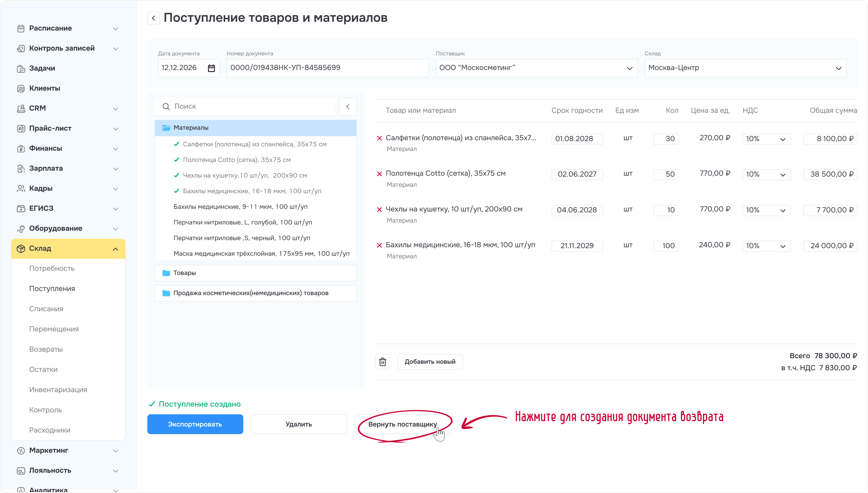868x493 pixels.
Task: Open НДС dropdown for Бахилы row
Action: pyautogui.click(x=766, y=246)
